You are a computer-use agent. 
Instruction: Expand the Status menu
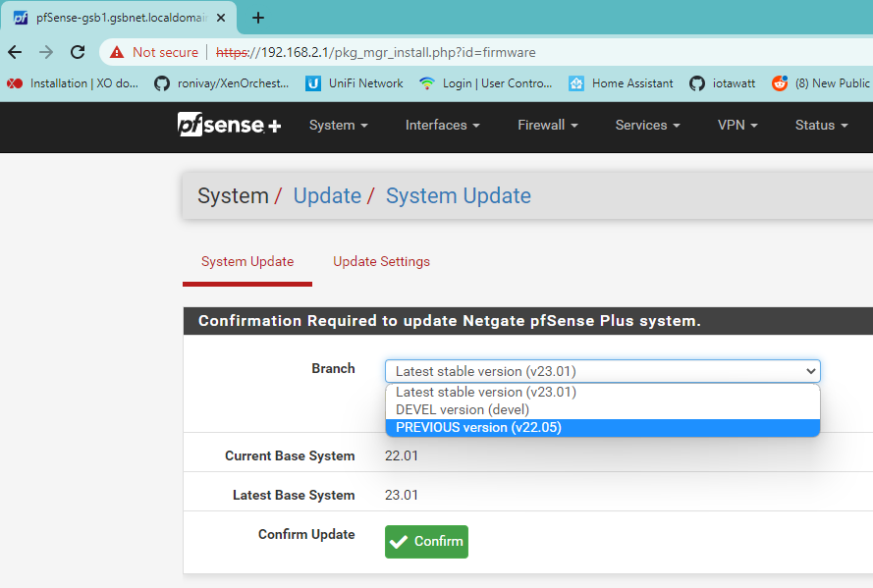(x=821, y=126)
